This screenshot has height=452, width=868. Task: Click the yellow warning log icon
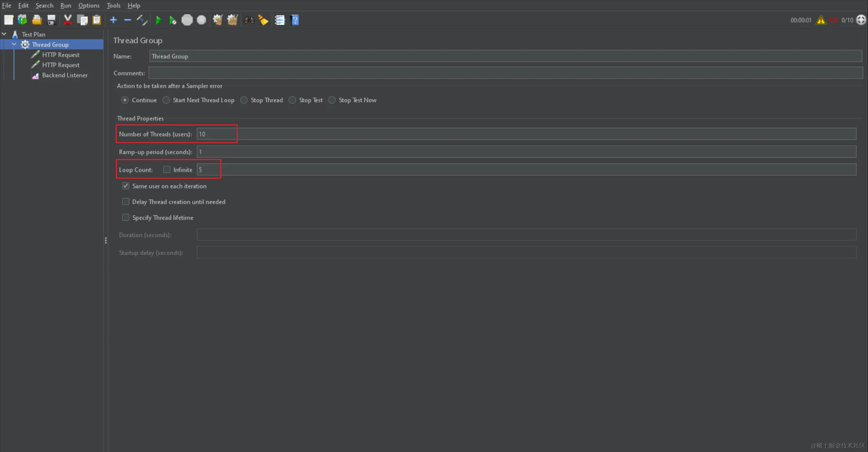coord(821,20)
